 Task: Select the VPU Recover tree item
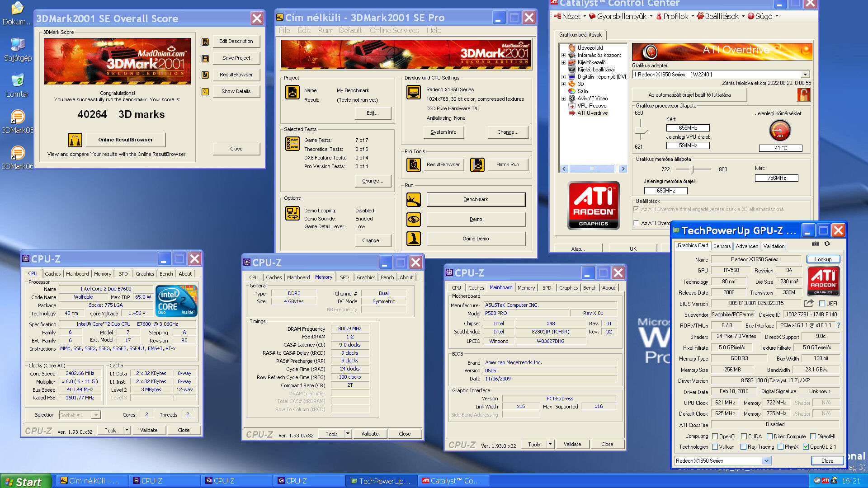[592, 106]
